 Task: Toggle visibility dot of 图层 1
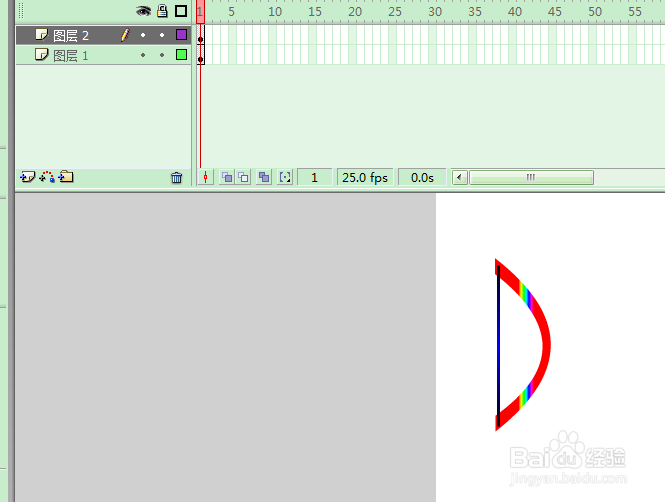click(143, 55)
